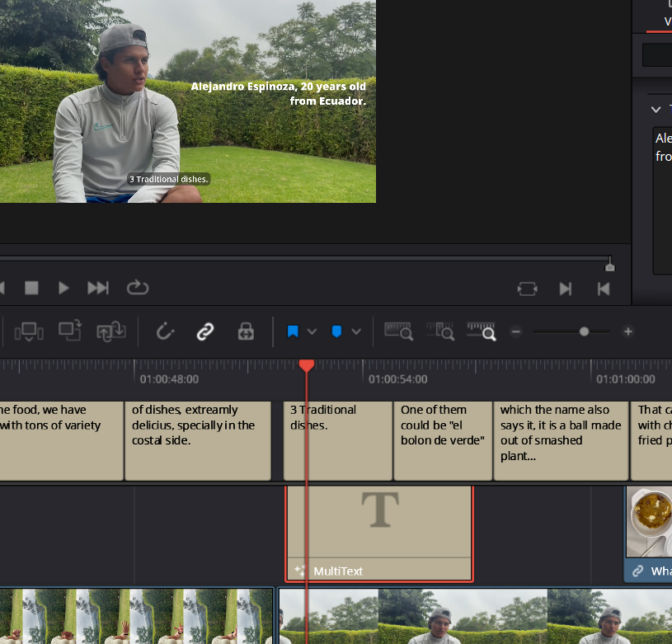Click the Full Extent Zoom icon
Viewport: 672px width, 644px height.
tap(398, 331)
